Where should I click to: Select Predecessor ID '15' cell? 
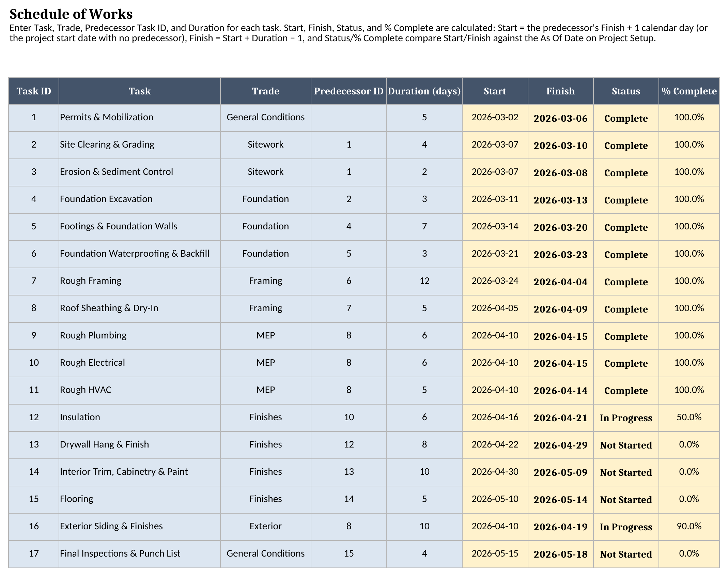tap(349, 554)
